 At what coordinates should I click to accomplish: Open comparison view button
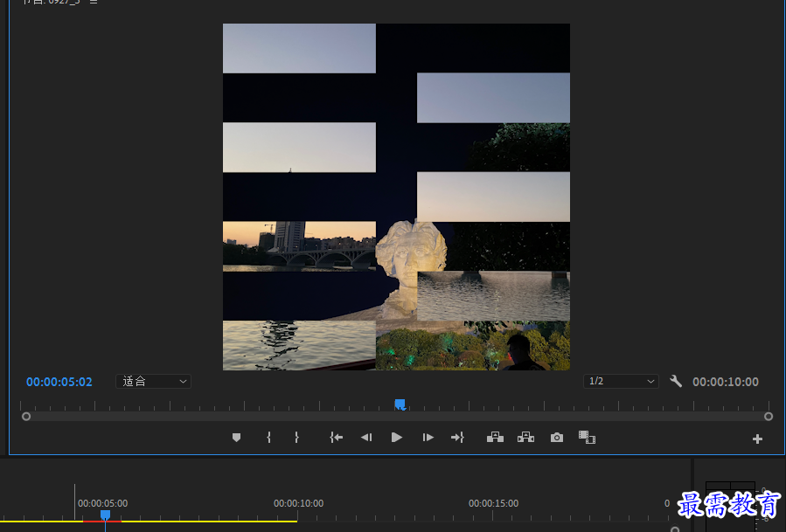587,438
